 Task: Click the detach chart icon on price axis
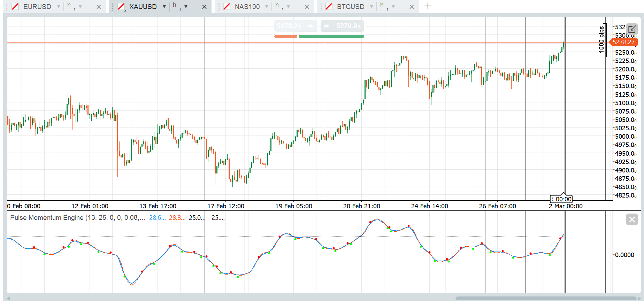tap(631, 29)
